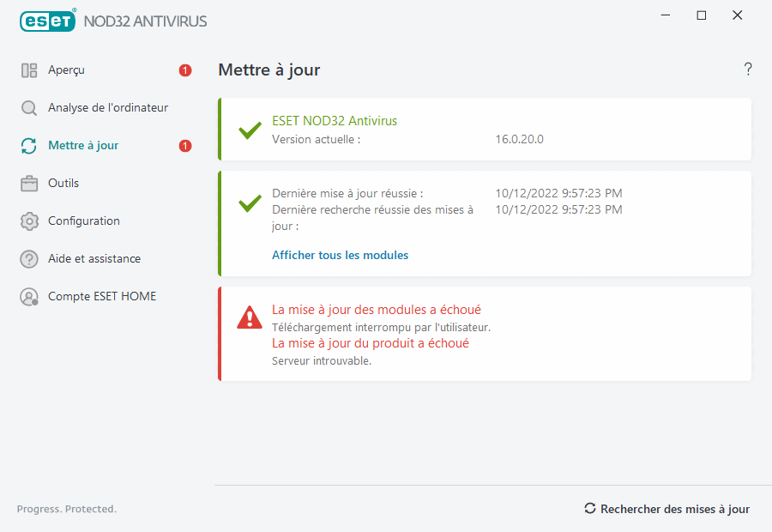Select Mettre à jour in the sidebar
This screenshot has width=772, height=532.
click(83, 145)
